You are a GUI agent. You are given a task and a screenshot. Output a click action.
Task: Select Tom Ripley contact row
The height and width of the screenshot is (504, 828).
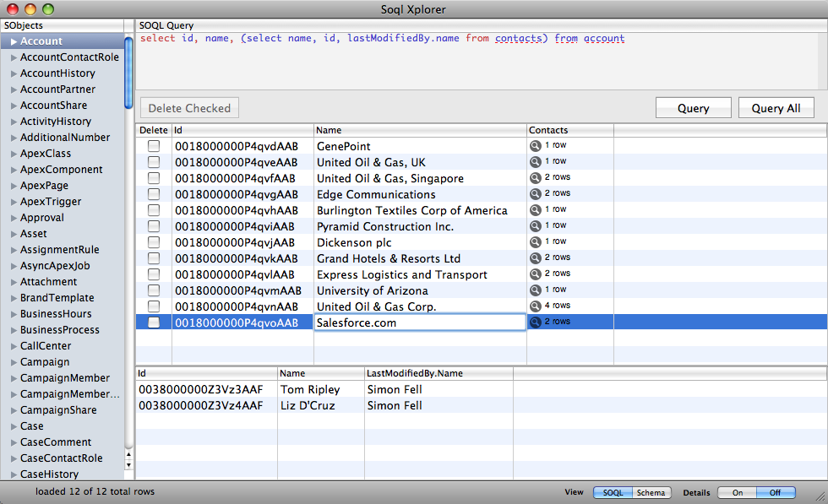coord(481,389)
